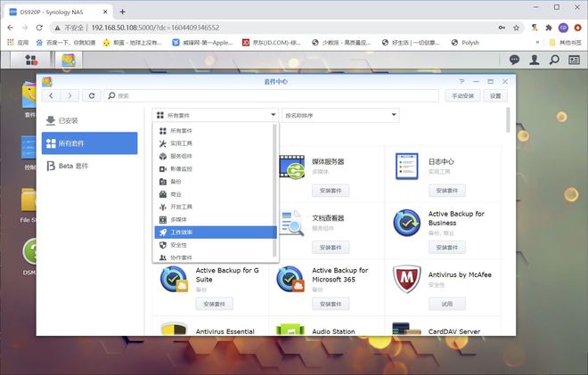
Task: Open the 京东 JD.COM bookmark
Action: coord(272,43)
